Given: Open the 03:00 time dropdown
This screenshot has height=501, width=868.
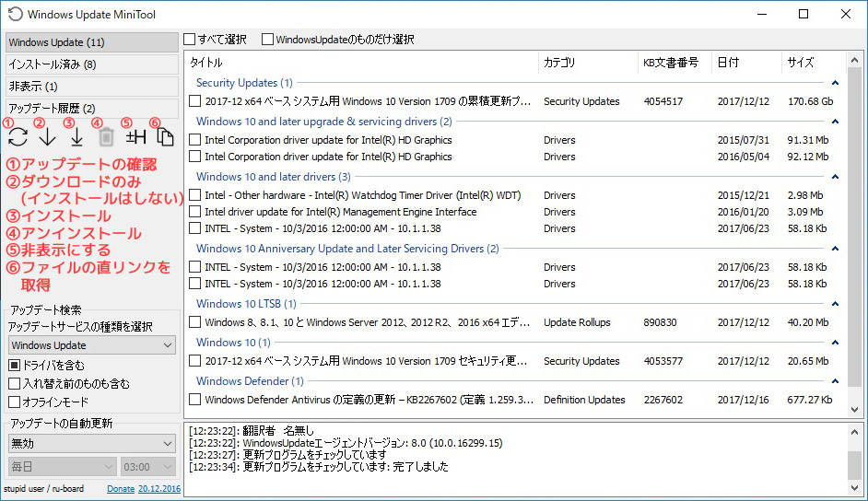Looking at the screenshot, I should coord(148,467).
